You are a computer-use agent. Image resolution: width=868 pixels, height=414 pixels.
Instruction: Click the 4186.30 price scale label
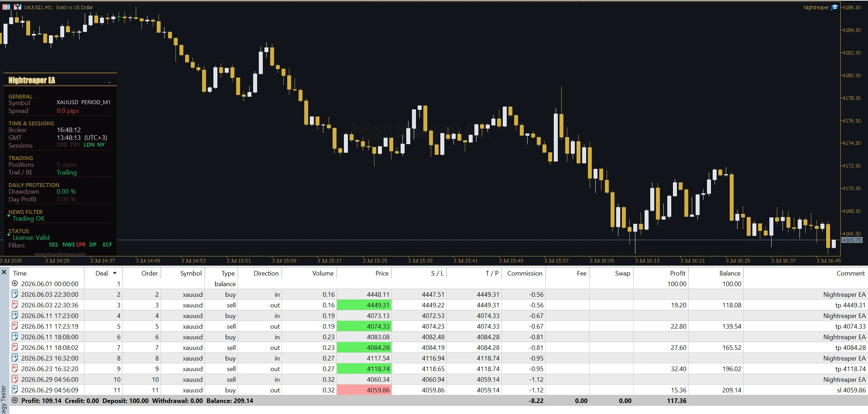coord(851,7)
